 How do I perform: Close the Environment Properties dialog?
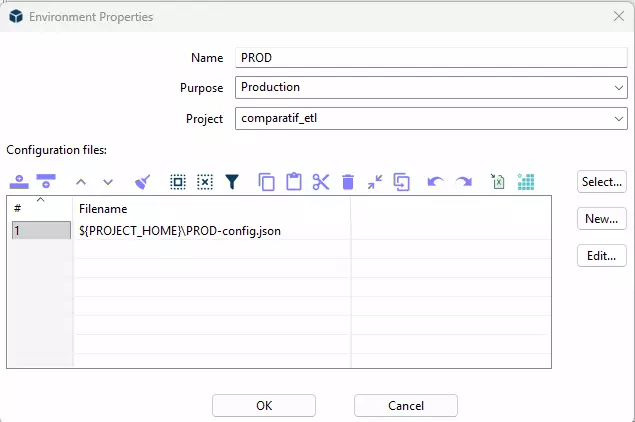coord(618,16)
